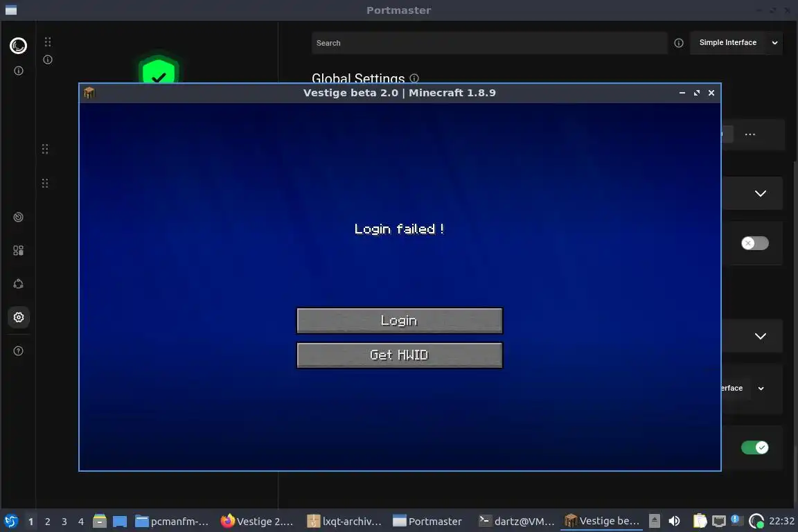Click the Portmaster logo icon in sidebar
Screen dimensions: 798x532
(x=18, y=46)
